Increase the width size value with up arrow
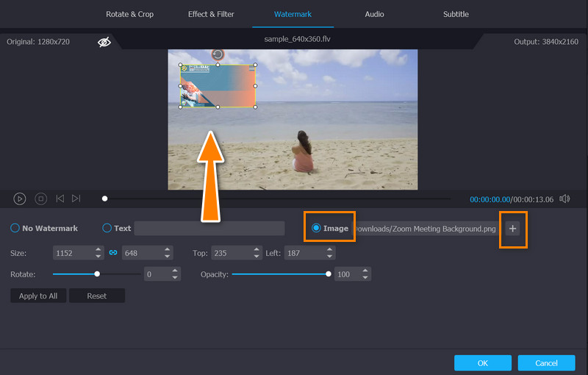The height and width of the screenshot is (375, 588). (99, 249)
